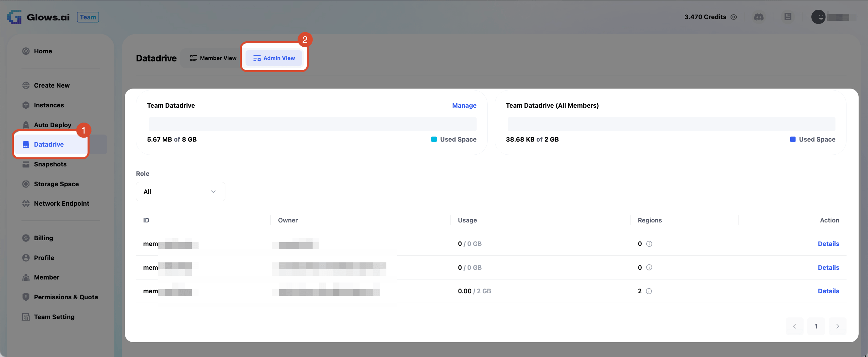Click the blue Used Space swatch
This screenshot has height=357, width=868.
point(793,139)
